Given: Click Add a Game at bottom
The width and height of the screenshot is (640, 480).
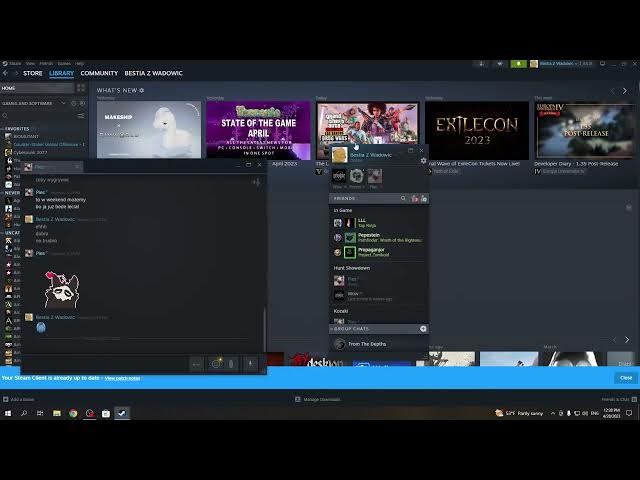Looking at the screenshot, I should tap(19, 399).
